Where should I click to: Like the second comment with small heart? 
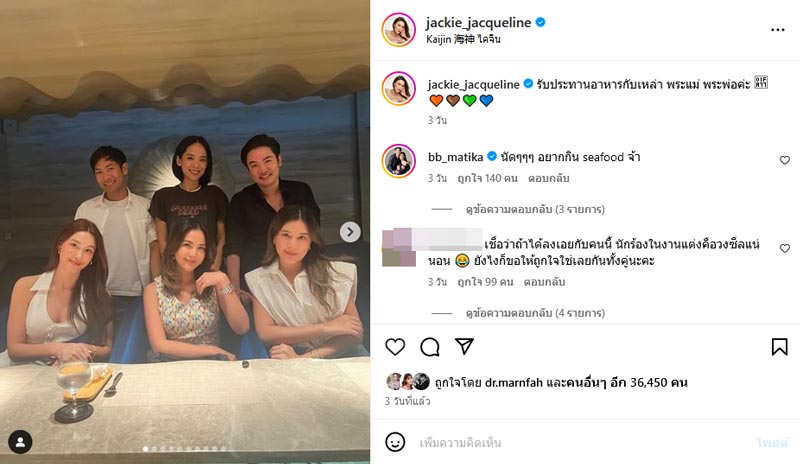tap(784, 248)
